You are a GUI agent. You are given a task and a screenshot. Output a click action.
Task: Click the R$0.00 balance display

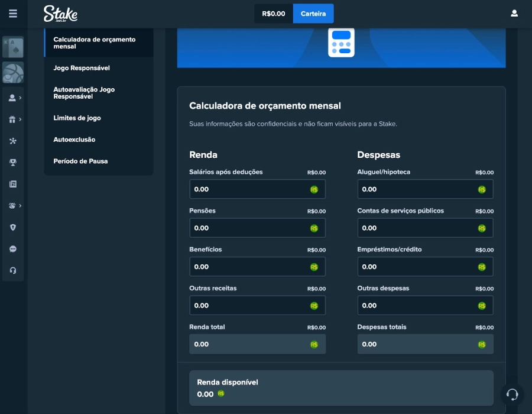[274, 14]
